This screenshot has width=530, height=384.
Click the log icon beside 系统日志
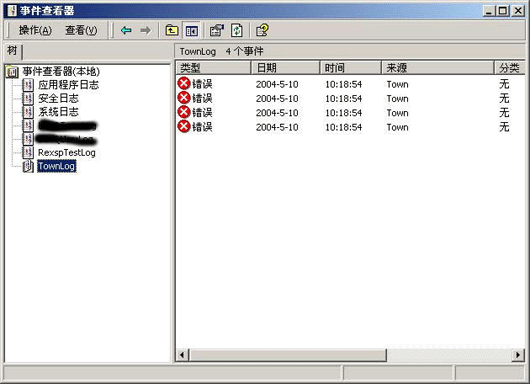click(x=28, y=112)
